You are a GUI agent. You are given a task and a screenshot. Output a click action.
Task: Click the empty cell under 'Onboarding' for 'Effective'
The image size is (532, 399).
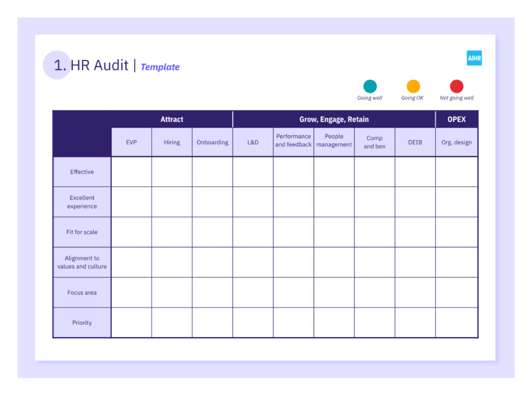[212, 171]
